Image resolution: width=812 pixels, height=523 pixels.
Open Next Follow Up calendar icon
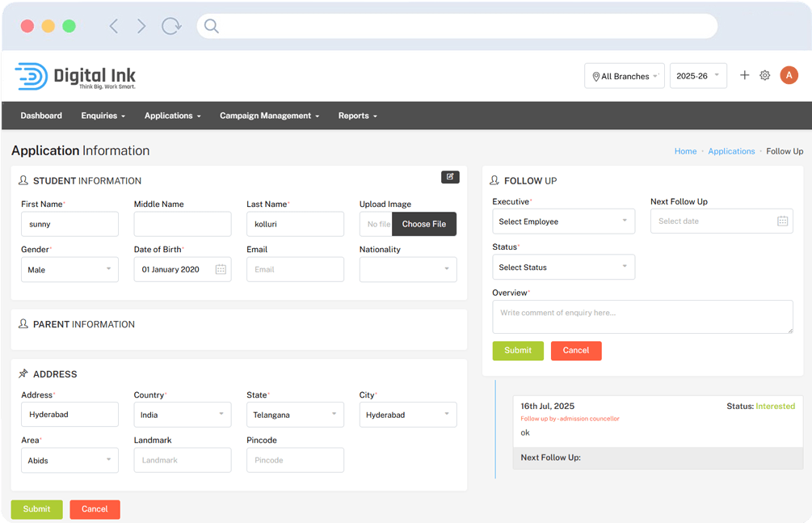point(782,221)
